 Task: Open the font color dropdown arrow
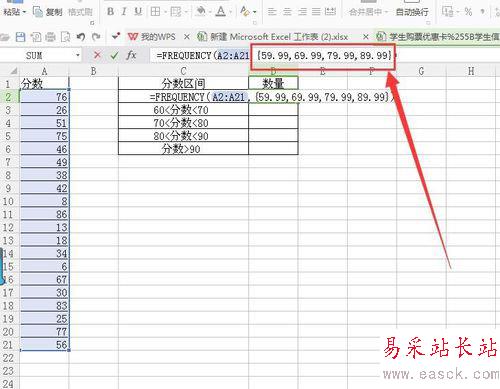pos(230,12)
